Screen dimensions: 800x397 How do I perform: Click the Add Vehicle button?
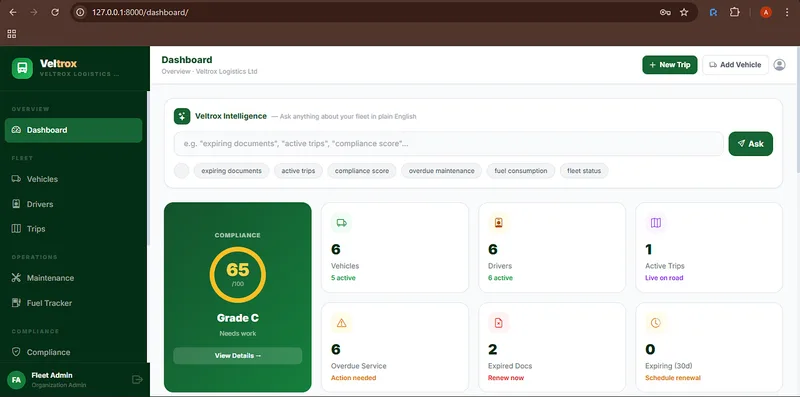[735, 65]
